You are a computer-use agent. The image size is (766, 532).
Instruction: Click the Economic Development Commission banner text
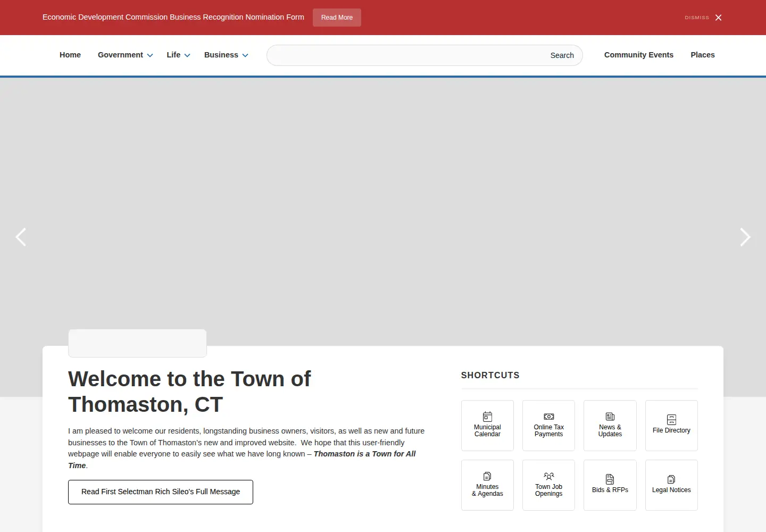tap(173, 17)
